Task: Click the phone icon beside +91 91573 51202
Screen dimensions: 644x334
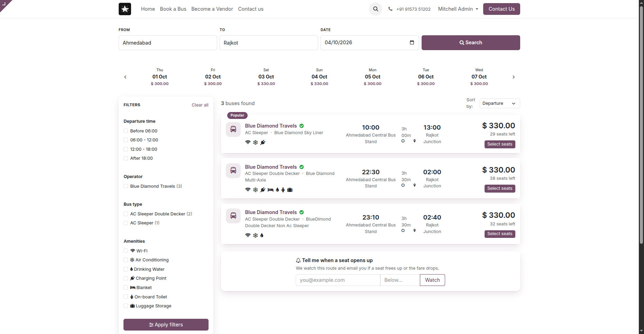Action: tap(390, 9)
